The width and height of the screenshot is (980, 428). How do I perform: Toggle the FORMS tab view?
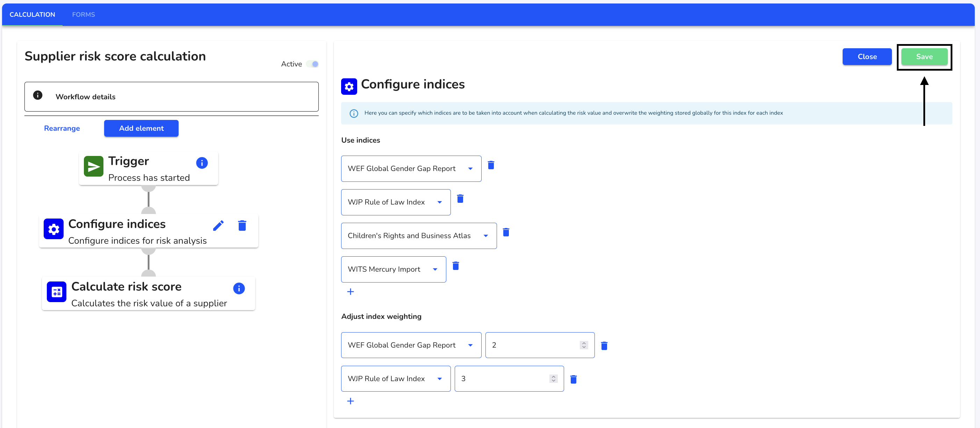[84, 14]
